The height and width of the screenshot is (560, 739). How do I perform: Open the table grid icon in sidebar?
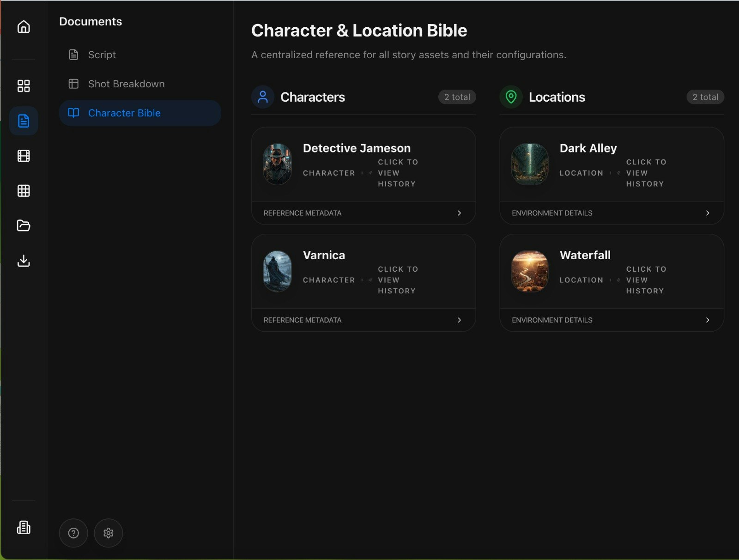(x=24, y=191)
